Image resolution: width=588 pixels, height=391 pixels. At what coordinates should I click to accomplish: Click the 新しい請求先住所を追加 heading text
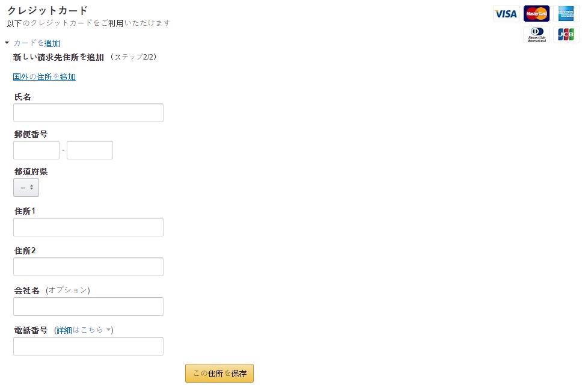(x=58, y=57)
